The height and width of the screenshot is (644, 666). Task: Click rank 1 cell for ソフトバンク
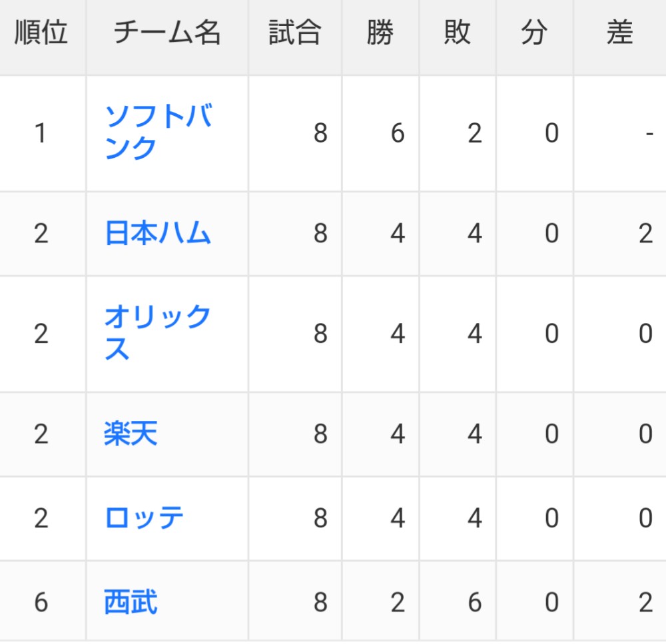tap(41, 134)
